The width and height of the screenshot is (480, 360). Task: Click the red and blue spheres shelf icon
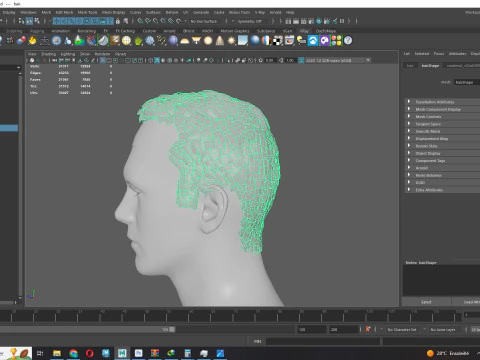[21, 41]
